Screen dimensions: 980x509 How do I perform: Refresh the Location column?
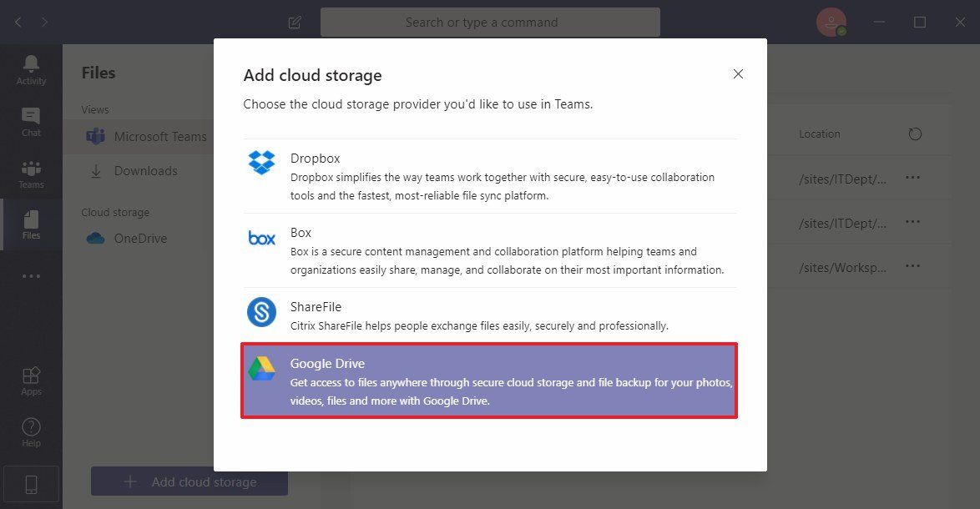915,133
